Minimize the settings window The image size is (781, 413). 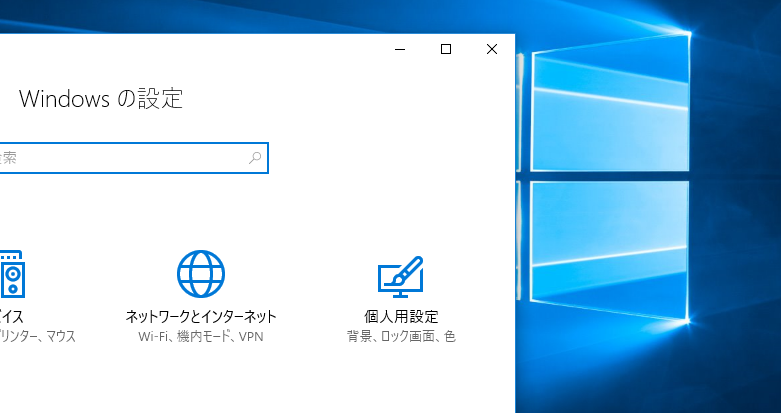(400, 49)
